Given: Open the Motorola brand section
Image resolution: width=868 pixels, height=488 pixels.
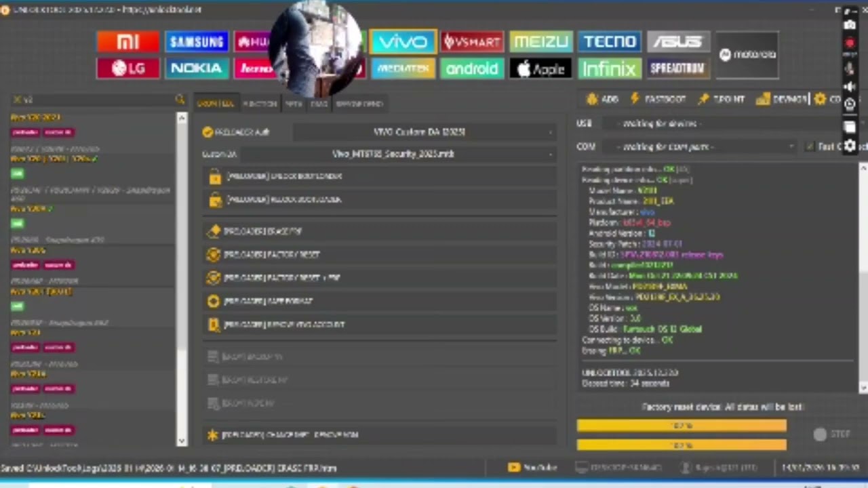Looking at the screenshot, I should 747,55.
